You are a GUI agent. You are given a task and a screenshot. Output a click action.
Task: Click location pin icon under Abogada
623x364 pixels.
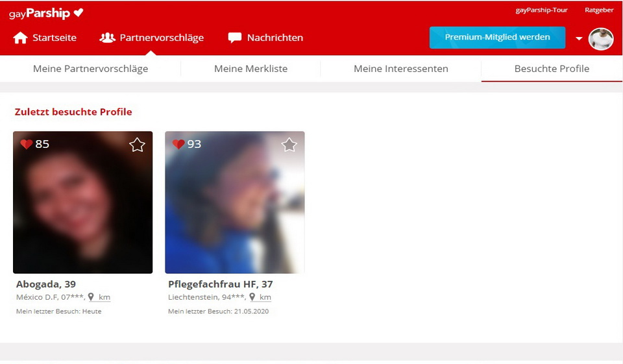(91, 297)
